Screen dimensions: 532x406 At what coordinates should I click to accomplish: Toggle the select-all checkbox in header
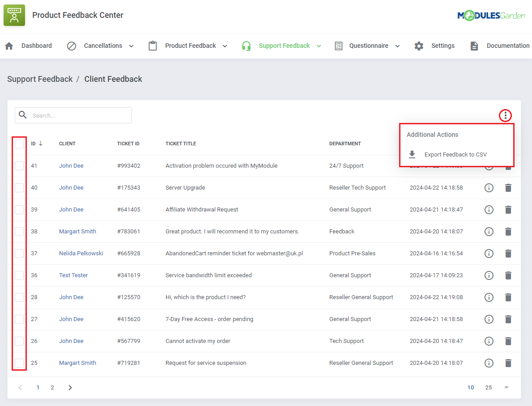coord(19,144)
